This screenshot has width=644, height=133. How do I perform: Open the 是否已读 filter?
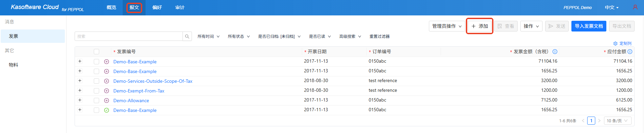[320, 37]
